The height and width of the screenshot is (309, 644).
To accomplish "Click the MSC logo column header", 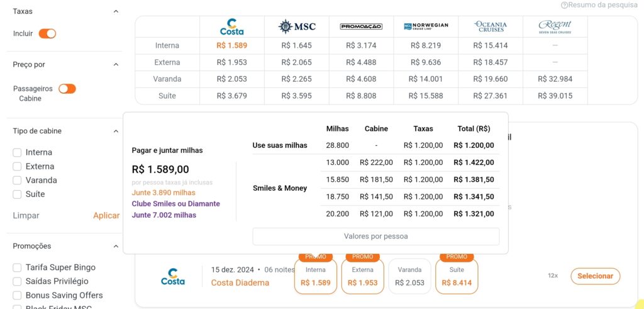I will point(297,26).
